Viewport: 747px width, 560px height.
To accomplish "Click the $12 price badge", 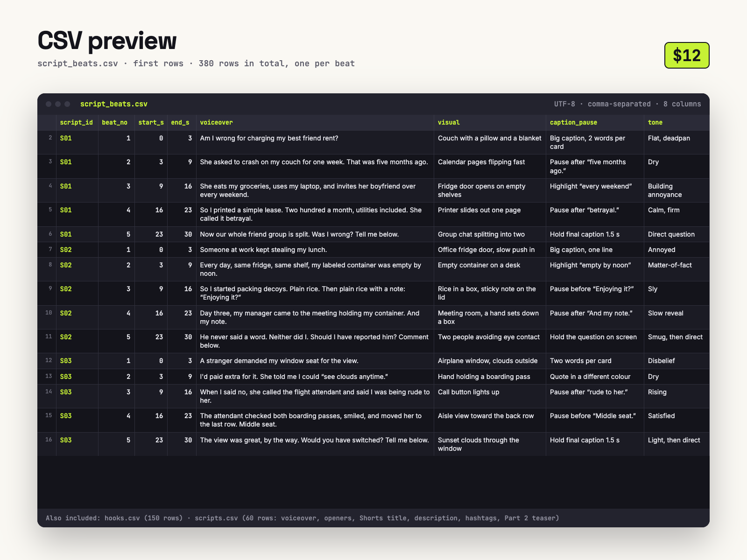I will tap(687, 56).
